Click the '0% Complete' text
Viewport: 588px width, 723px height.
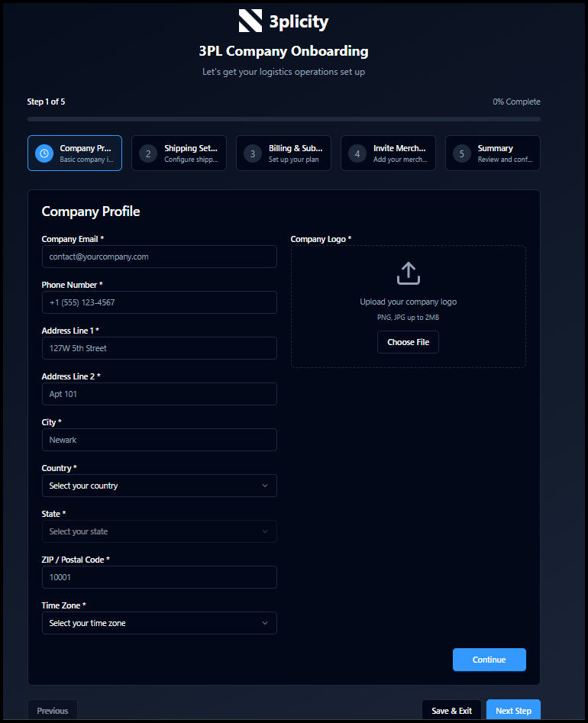pyautogui.click(x=516, y=102)
